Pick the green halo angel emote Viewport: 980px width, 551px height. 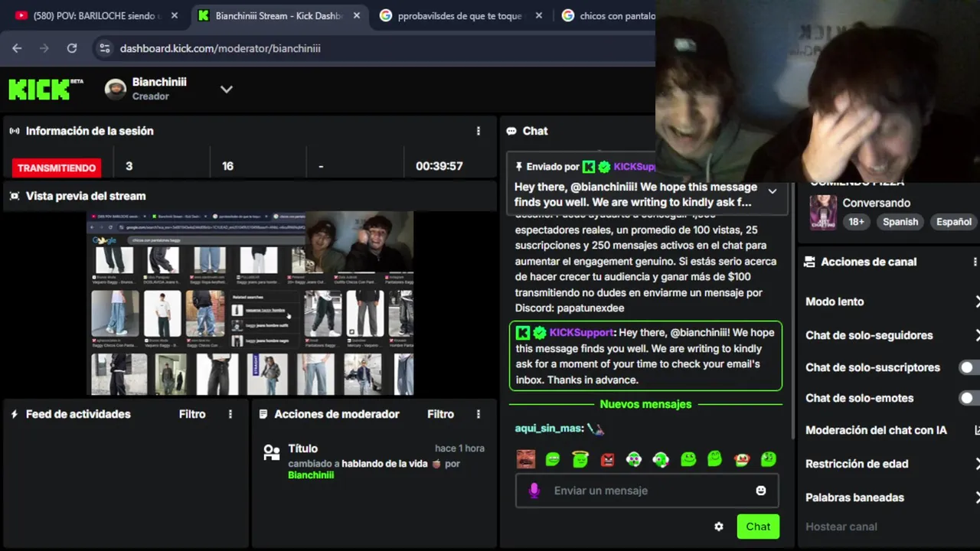580,459
